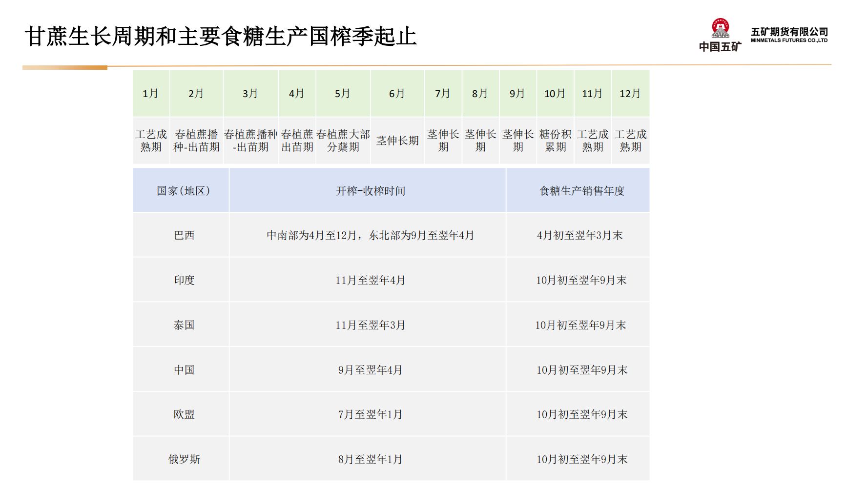This screenshot has height=488, width=868.
Task: Select the 开榨-收榨时间 column header
Action: point(371,191)
